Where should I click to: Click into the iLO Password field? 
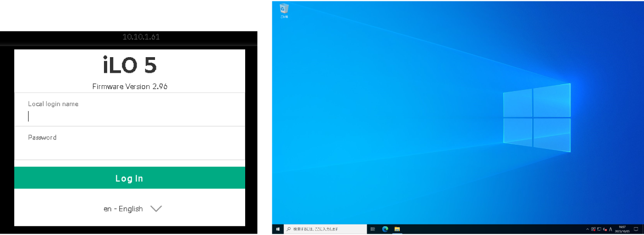(x=129, y=143)
